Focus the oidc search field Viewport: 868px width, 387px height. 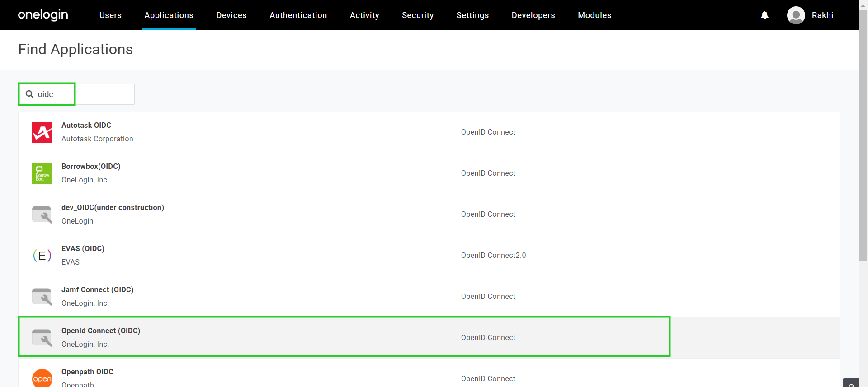pos(76,94)
